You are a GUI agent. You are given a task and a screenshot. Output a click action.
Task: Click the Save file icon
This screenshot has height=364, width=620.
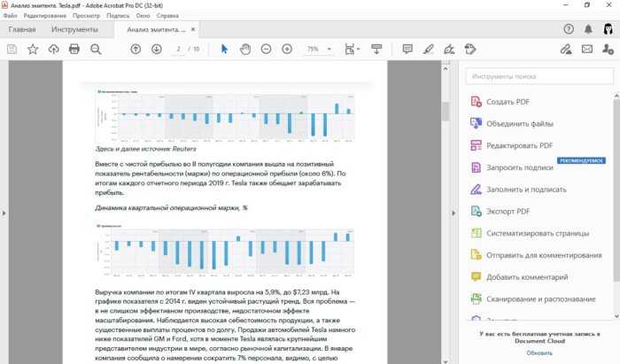coord(12,49)
